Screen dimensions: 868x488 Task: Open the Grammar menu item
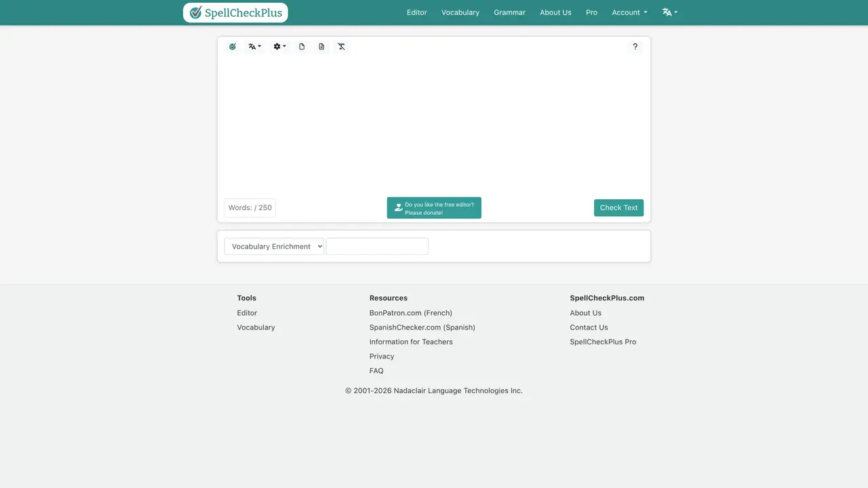(x=509, y=12)
